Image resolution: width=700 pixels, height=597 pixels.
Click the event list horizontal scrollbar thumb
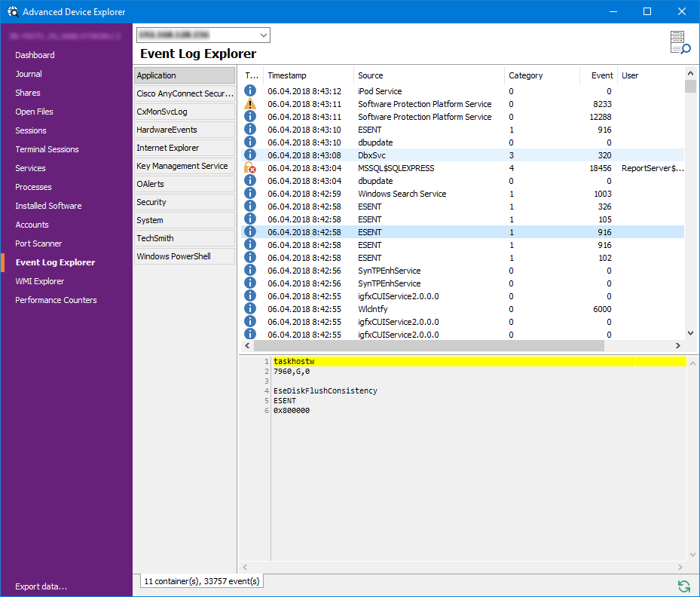tap(429, 345)
